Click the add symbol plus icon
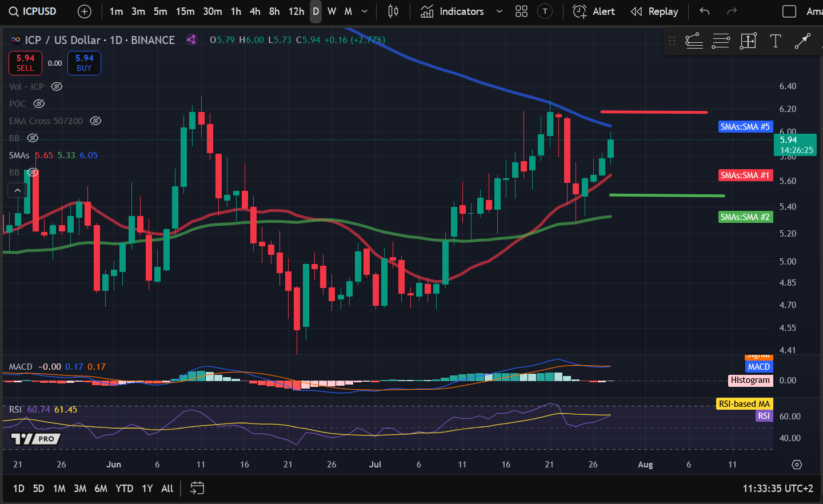This screenshot has width=823, height=504. click(x=84, y=11)
